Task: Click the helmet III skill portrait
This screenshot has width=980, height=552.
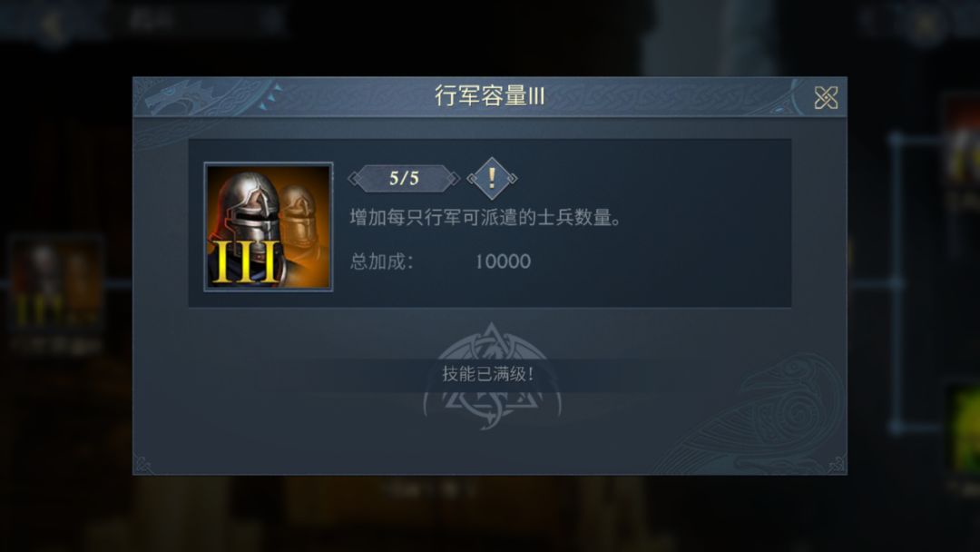Action: pyautogui.click(x=268, y=227)
